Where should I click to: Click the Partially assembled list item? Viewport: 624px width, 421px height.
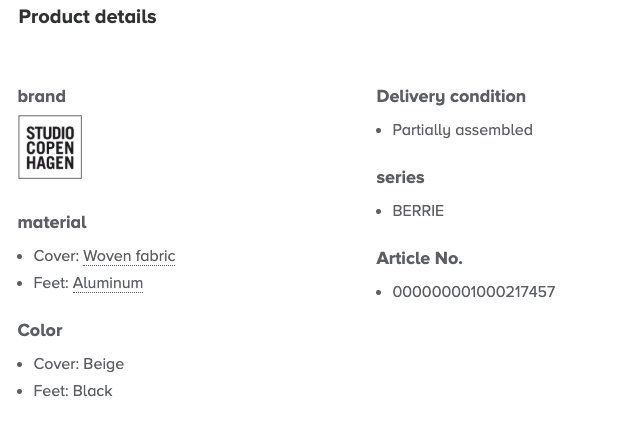pos(462,130)
